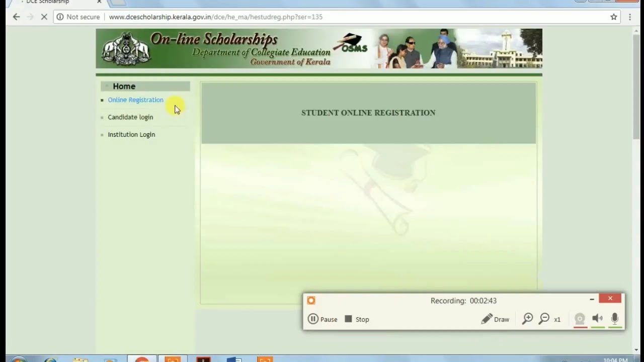Click the orange recorder app icon
The height and width of the screenshot is (362, 644).
[x=311, y=301]
